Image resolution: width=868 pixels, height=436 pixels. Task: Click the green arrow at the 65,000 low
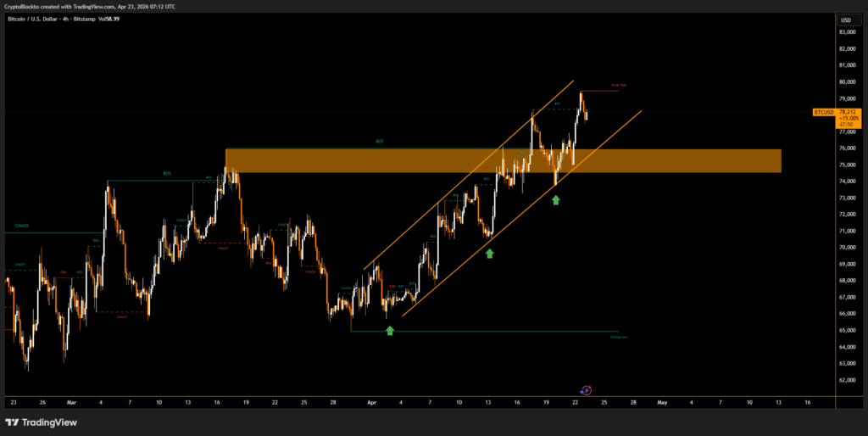tap(390, 329)
